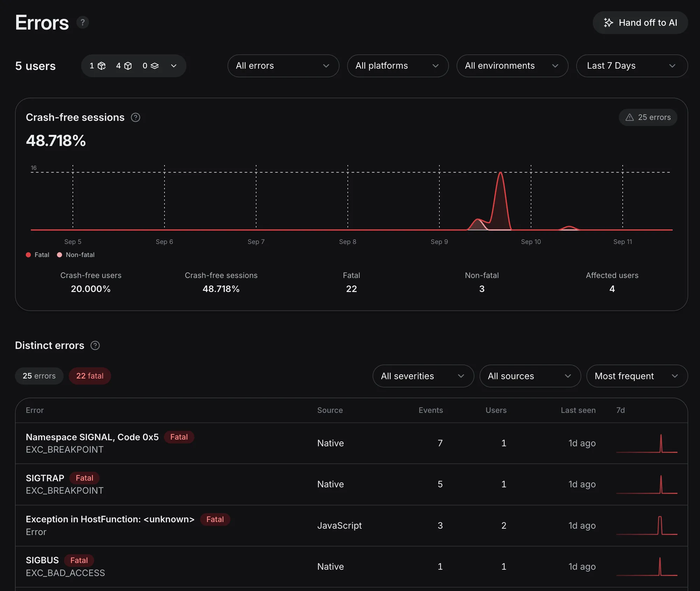Toggle the Non-fatal legend dot

59,255
